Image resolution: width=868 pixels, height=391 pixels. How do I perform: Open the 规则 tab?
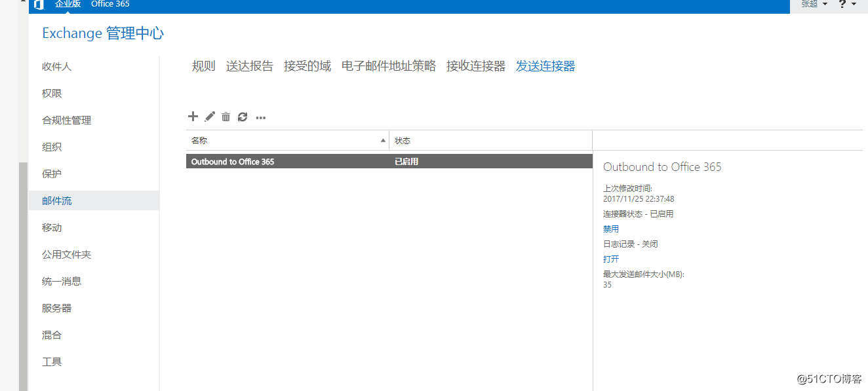click(204, 66)
